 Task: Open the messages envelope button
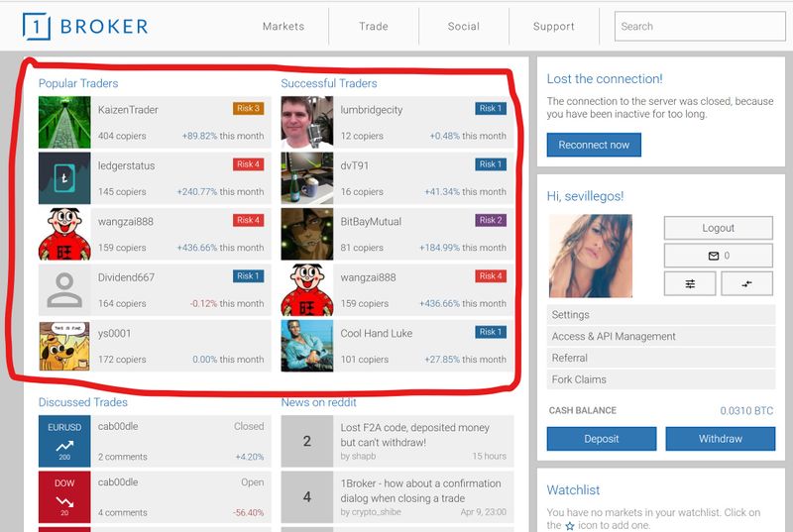(718, 256)
